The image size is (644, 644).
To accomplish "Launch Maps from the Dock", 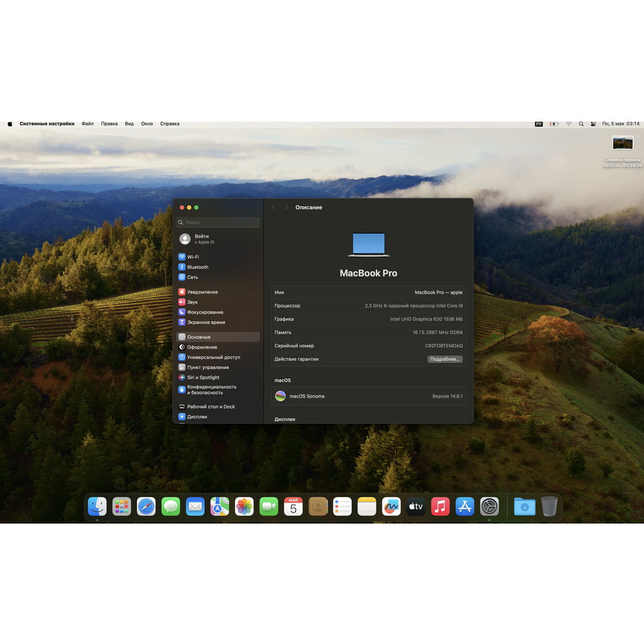I will (x=220, y=506).
